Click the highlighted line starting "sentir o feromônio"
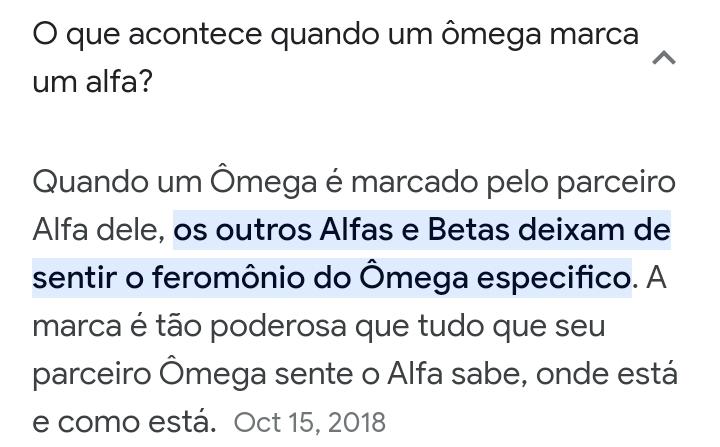The width and height of the screenshot is (720, 447). [x=332, y=278]
